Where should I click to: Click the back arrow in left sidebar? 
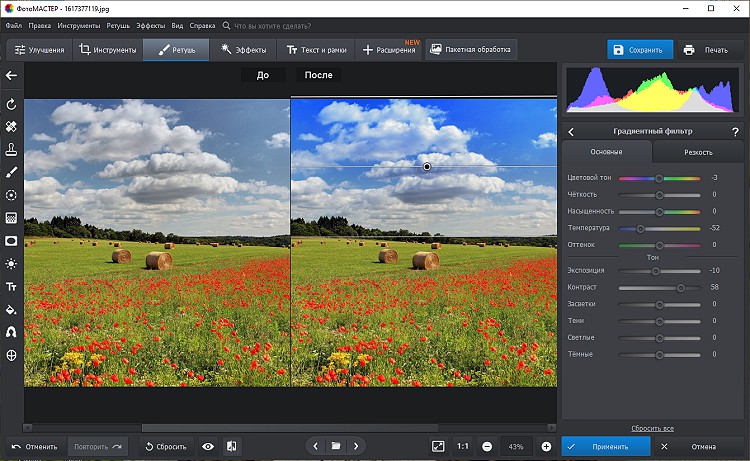[12, 76]
